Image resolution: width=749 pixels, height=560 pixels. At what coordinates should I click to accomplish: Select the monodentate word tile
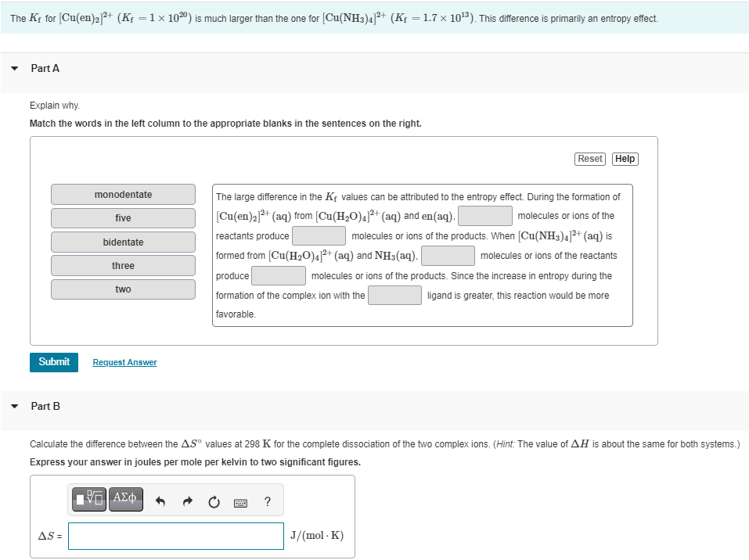[x=123, y=194]
